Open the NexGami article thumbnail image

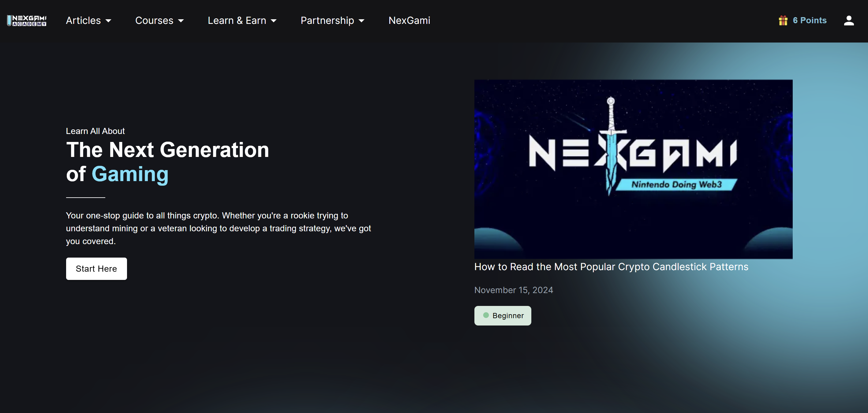[x=633, y=169]
